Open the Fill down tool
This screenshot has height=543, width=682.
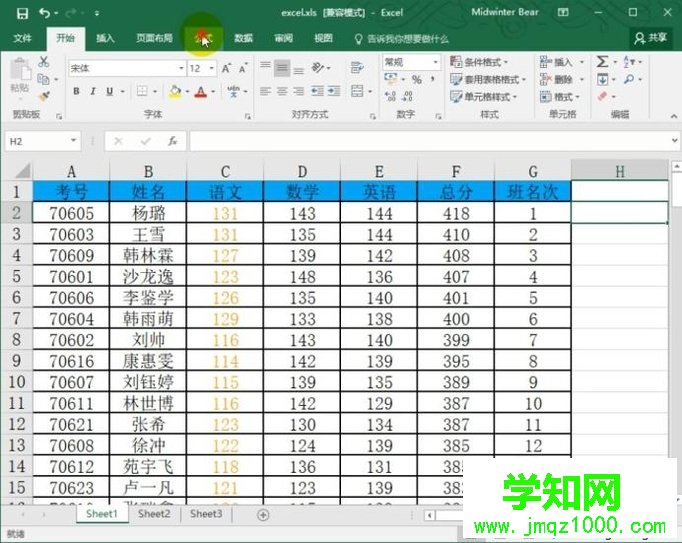[602, 80]
